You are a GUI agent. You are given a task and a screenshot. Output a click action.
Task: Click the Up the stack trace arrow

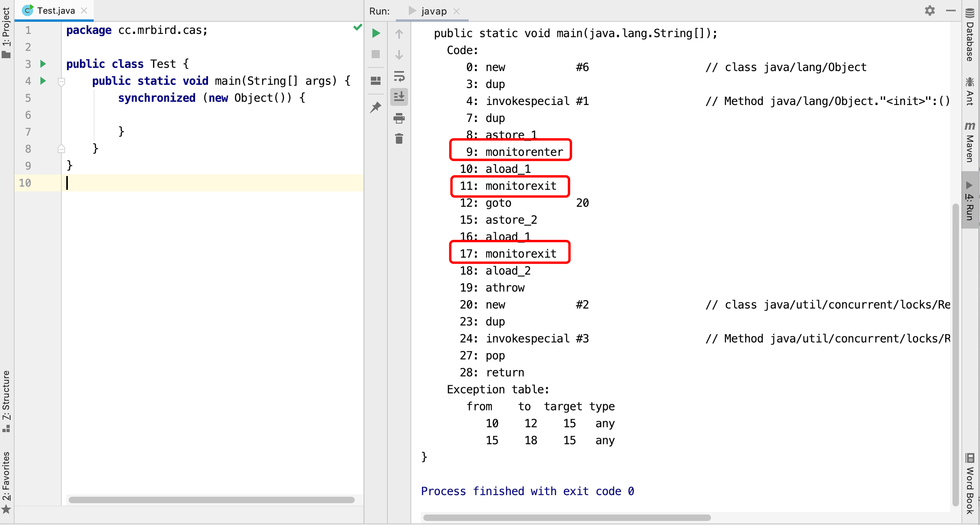pyautogui.click(x=399, y=34)
